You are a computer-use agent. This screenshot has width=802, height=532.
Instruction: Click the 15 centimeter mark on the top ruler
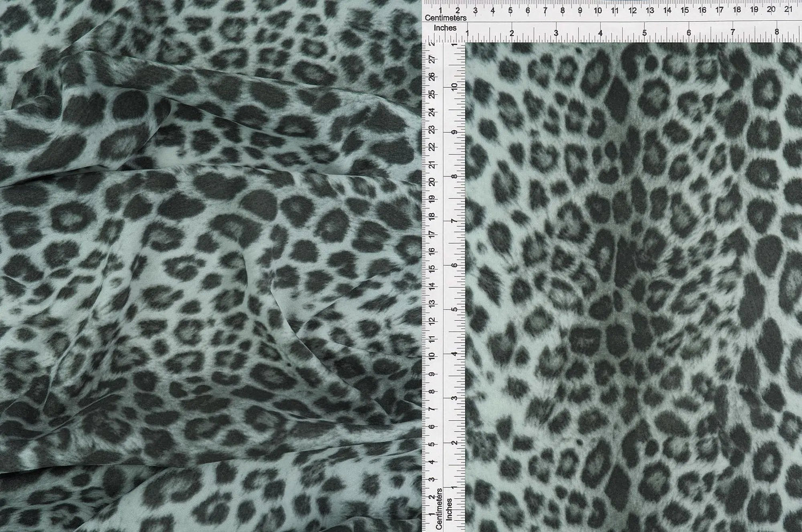pos(684,9)
